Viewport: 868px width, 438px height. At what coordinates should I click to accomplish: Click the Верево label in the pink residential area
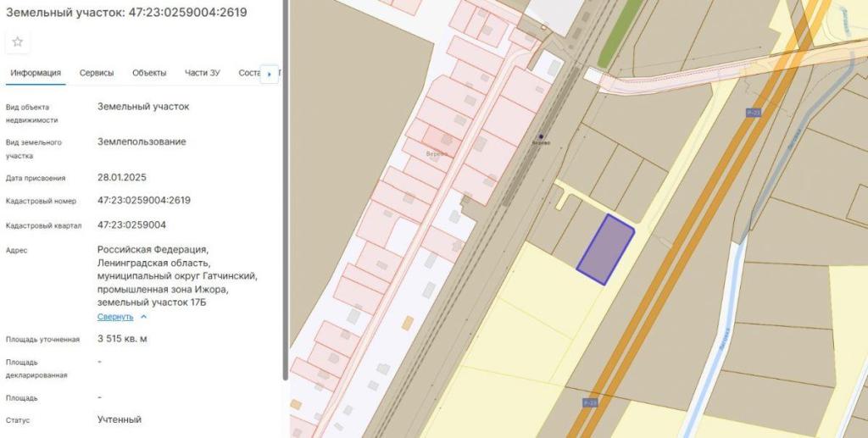[x=437, y=154]
